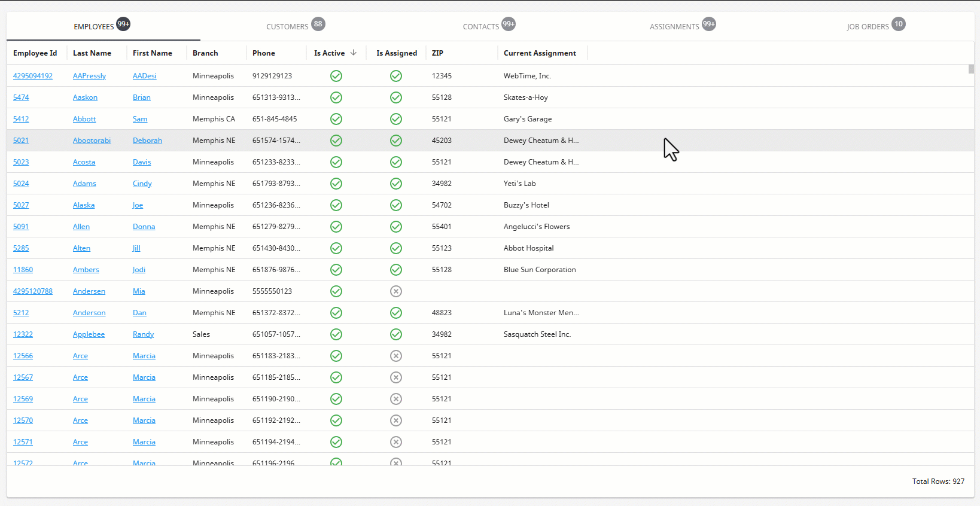
Task: Click Is Assigned X icon for employee 12566
Action: [x=396, y=356]
